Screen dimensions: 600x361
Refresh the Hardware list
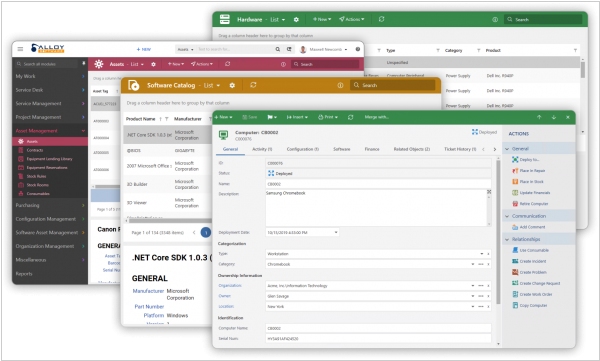(382, 19)
